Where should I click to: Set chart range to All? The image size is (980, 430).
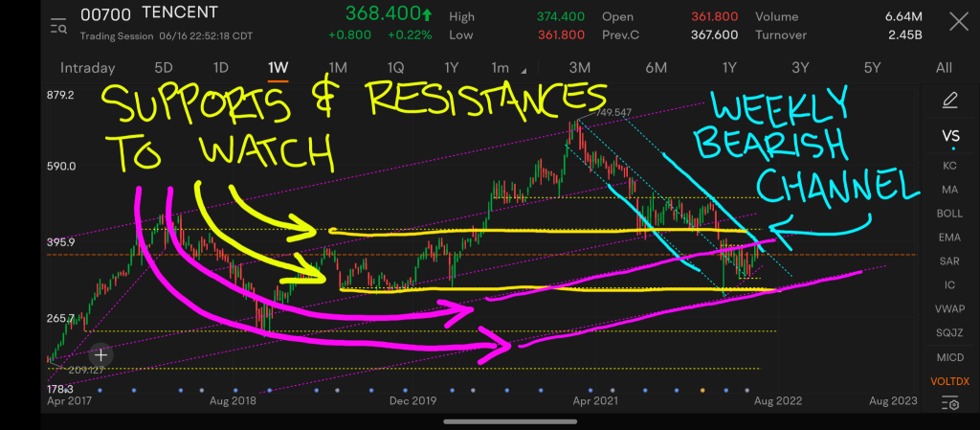944,67
